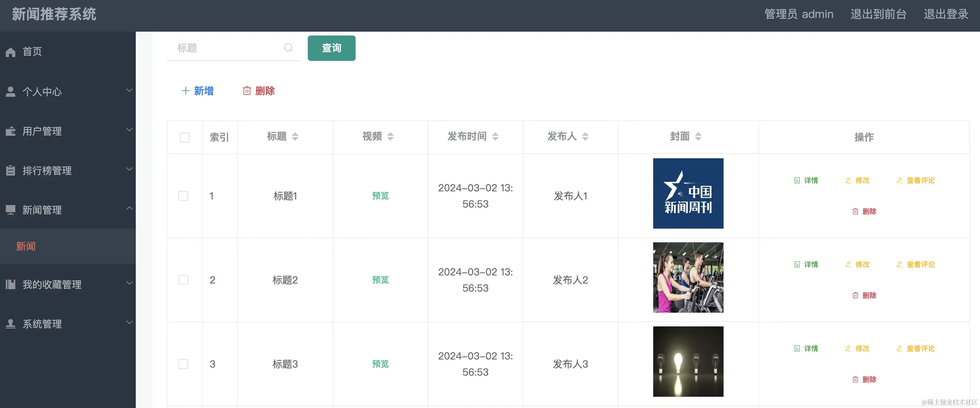Viewport: 980px width, 408px height.
Task: Sort table by 标题 column arrows
Action: point(295,136)
